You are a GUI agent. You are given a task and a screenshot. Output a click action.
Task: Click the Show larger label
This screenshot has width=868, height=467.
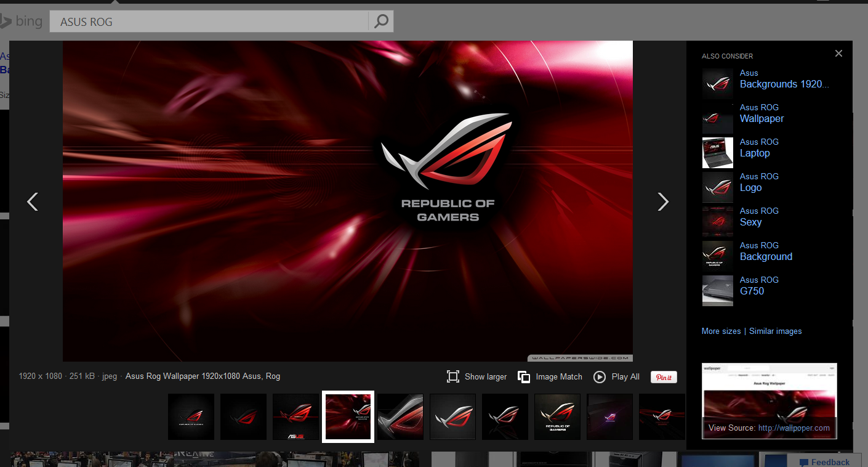tap(486, 376)
